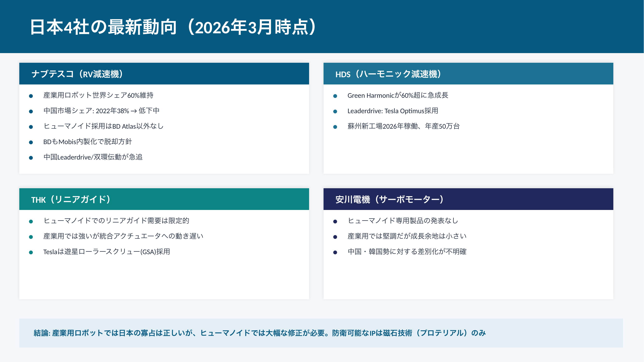644x362 pixels.
Task: Click the 結論 conclusion banner text
Action: 260,333
